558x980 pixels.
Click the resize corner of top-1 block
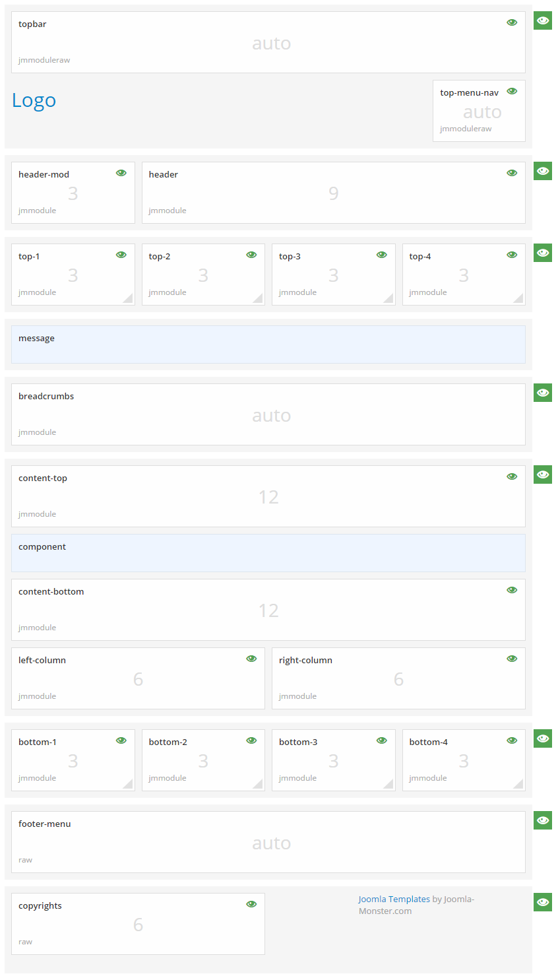point(129,299)
